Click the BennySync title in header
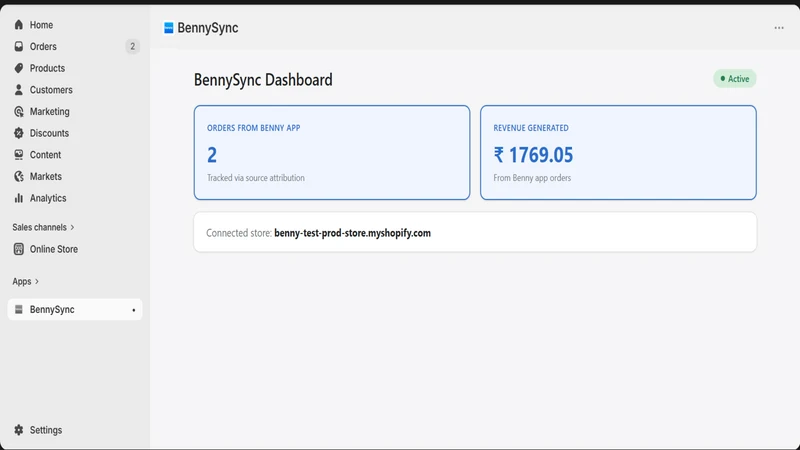800x450 pixels. [208, 28]
